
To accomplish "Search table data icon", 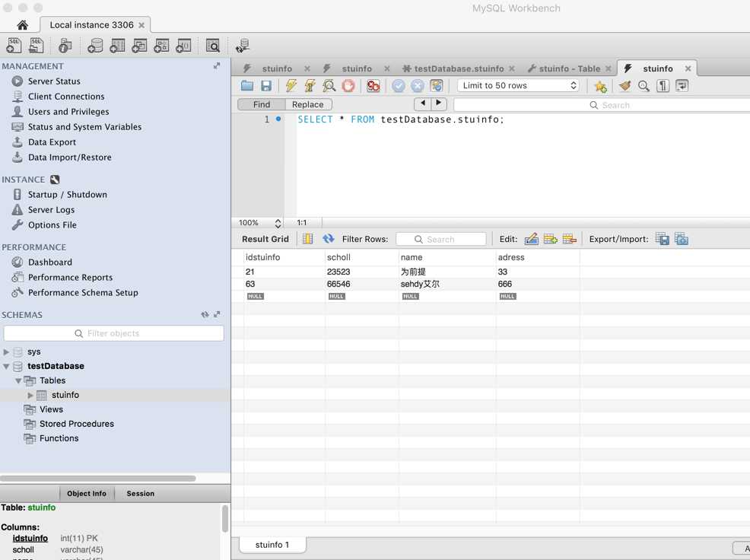I will point(212,46).
